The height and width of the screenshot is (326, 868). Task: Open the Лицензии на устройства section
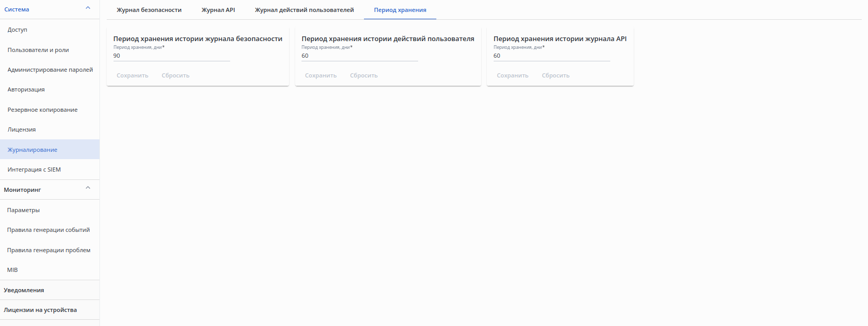[x=40, y=310]
